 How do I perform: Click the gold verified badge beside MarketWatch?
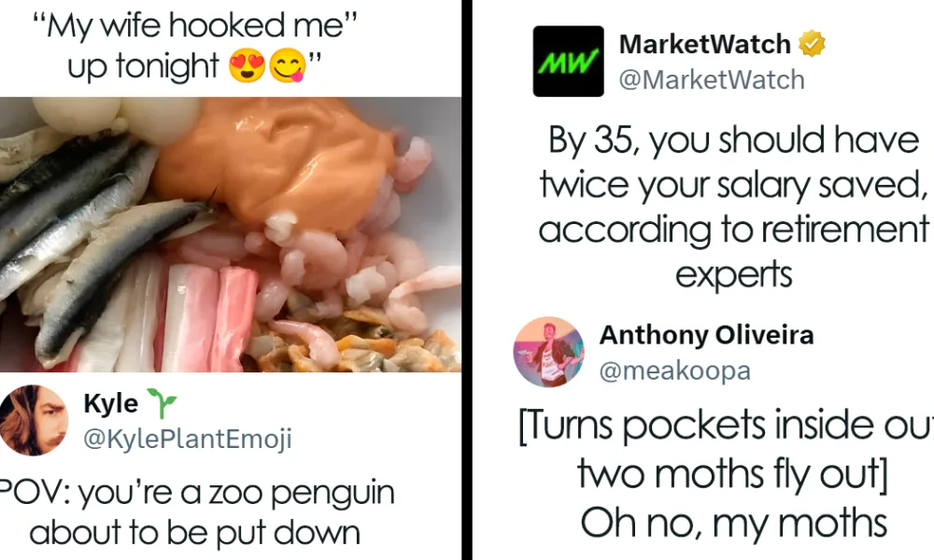click(x=812, y=44)
